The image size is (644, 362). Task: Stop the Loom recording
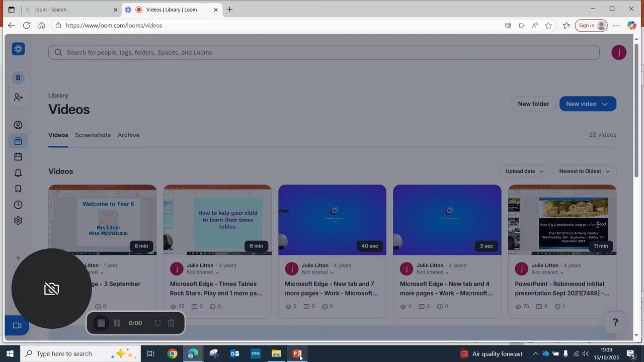click(101, 323)
